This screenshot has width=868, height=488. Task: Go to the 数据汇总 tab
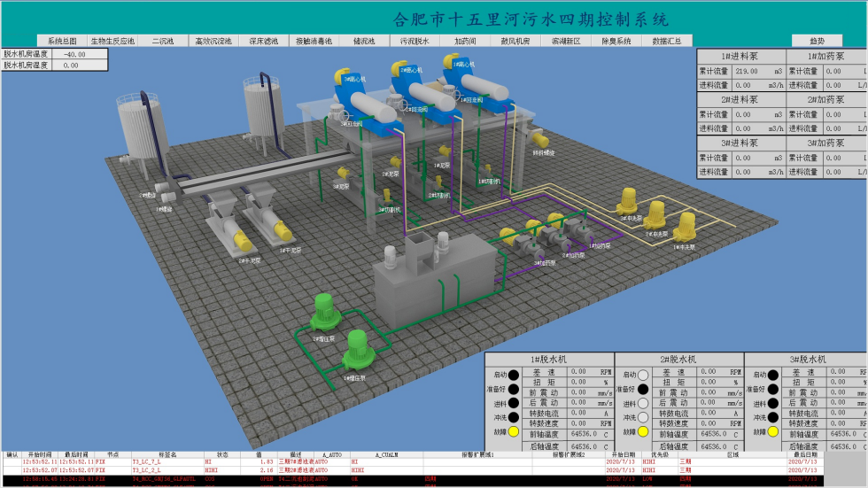[667, 41]
